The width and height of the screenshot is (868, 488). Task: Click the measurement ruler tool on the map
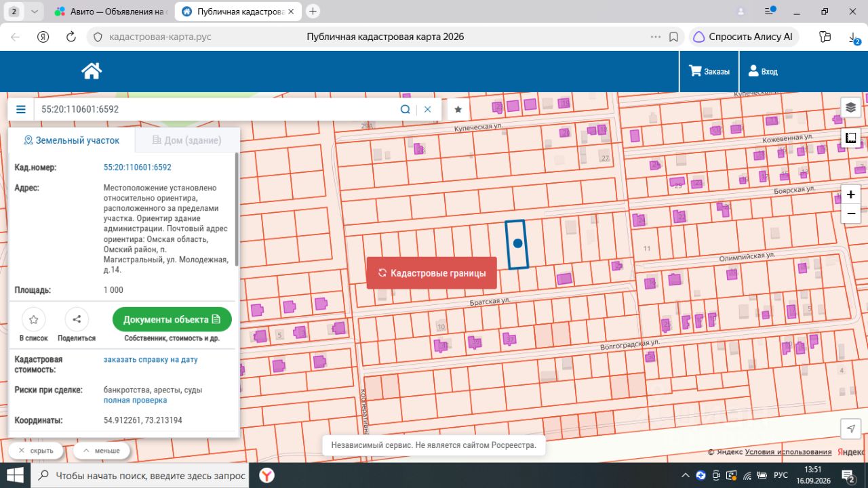tap(850, 138)
